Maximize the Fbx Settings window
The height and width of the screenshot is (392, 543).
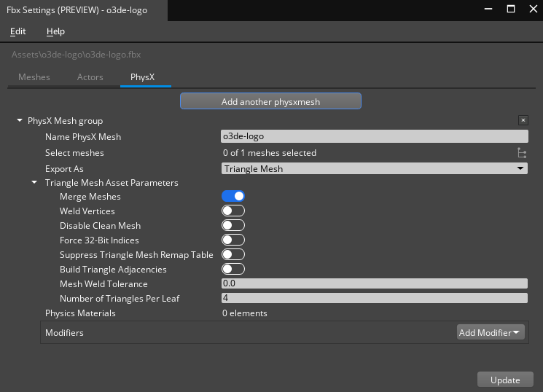pyautogui.click(x=511, y=9)
